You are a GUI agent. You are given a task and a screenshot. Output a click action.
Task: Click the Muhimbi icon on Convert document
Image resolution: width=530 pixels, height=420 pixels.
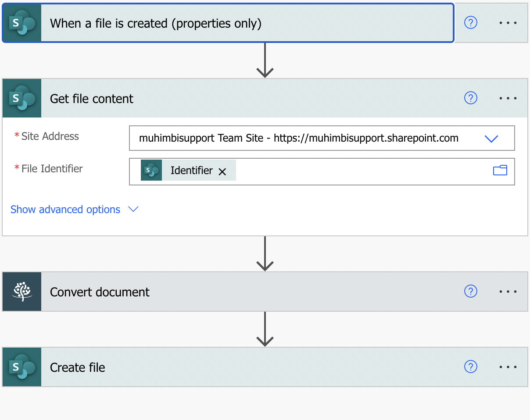[x=22, y=292]
